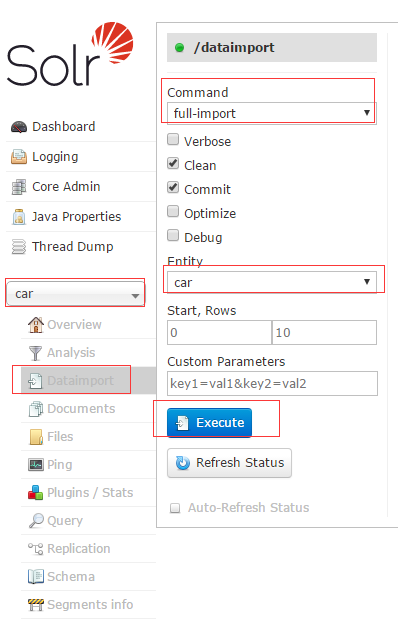Click the Plugins / Stats blocks icon
The image size is (398, 631).
pos(35,493)
